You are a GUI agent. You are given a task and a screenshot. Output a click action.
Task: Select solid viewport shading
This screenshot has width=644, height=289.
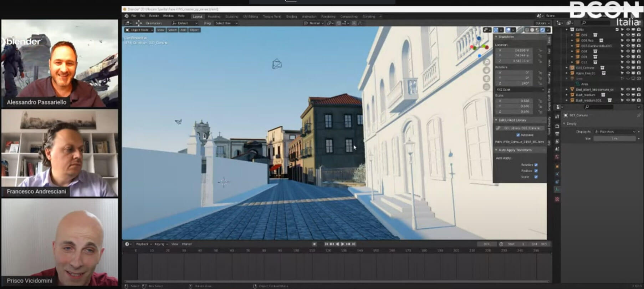[x=532, y=30]
